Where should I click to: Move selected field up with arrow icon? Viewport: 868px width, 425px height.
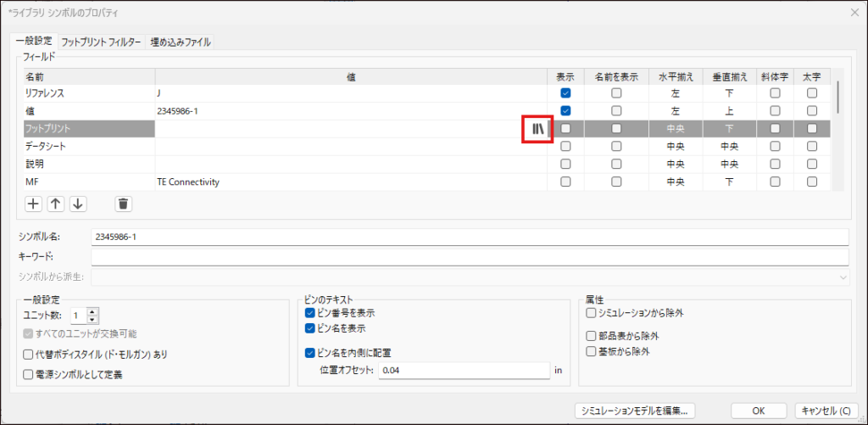55,204
